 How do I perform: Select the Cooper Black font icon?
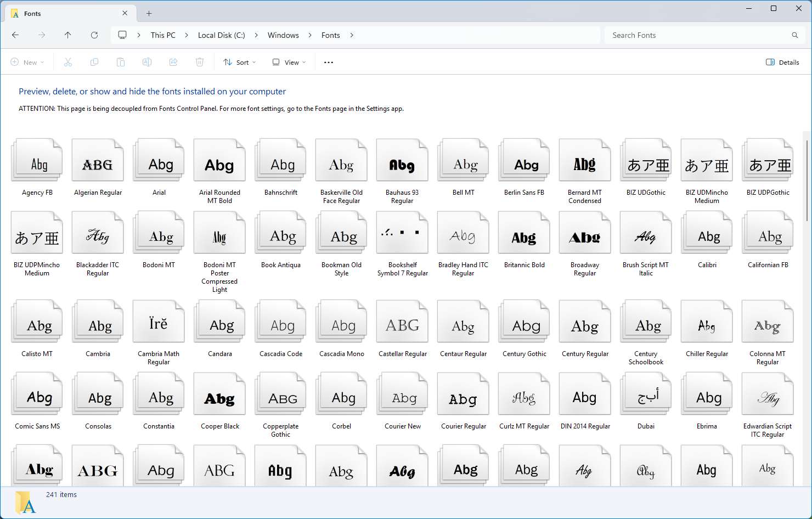pos(219,393)
